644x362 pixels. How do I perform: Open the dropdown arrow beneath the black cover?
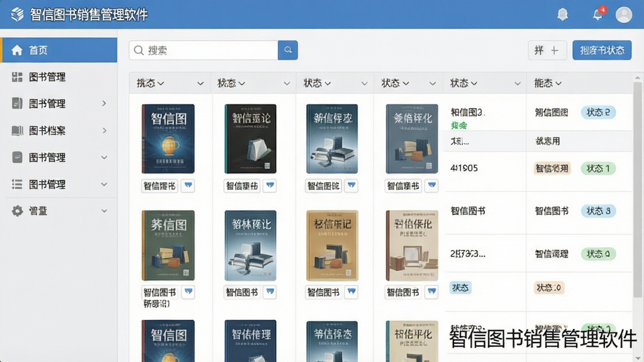pyautogui.click(x=270, y=185)
